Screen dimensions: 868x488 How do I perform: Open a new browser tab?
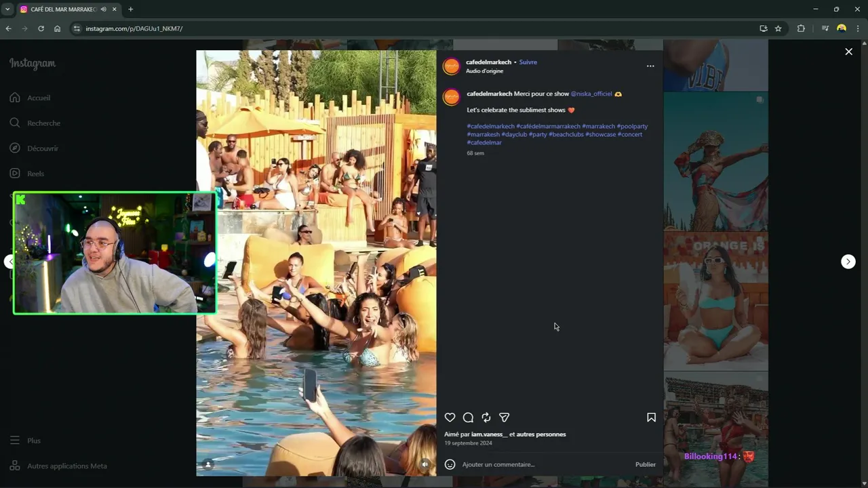[131, 9]
